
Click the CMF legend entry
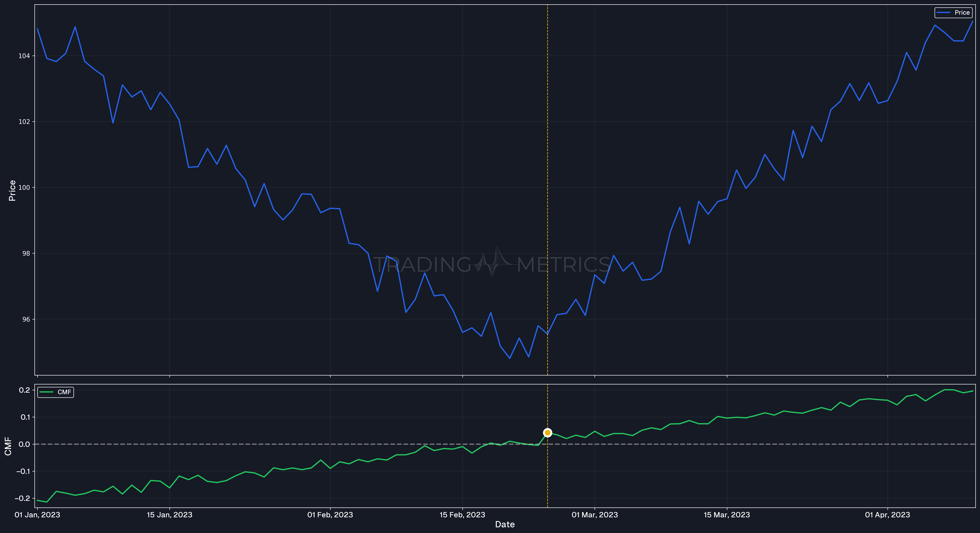click(55, 392)
